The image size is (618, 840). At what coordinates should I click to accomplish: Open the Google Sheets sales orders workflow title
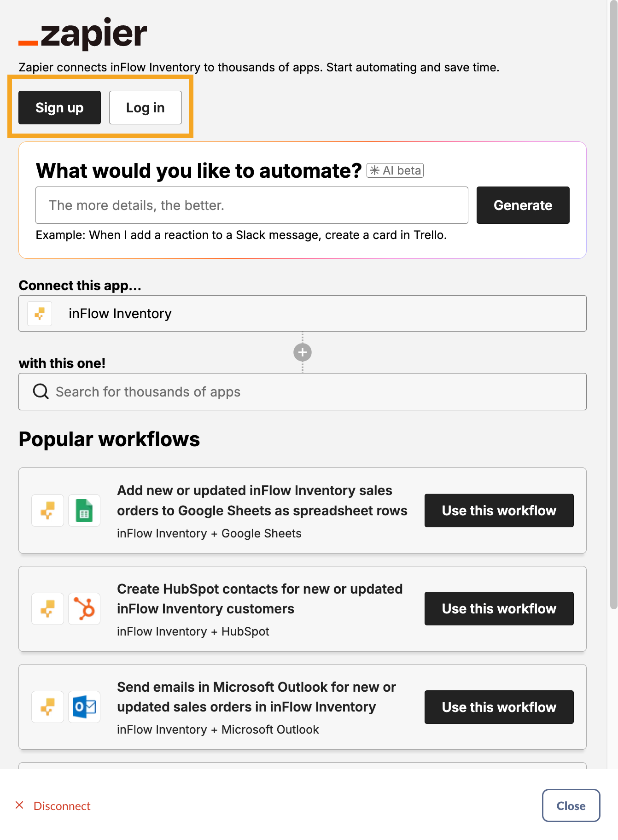(262, 501)
